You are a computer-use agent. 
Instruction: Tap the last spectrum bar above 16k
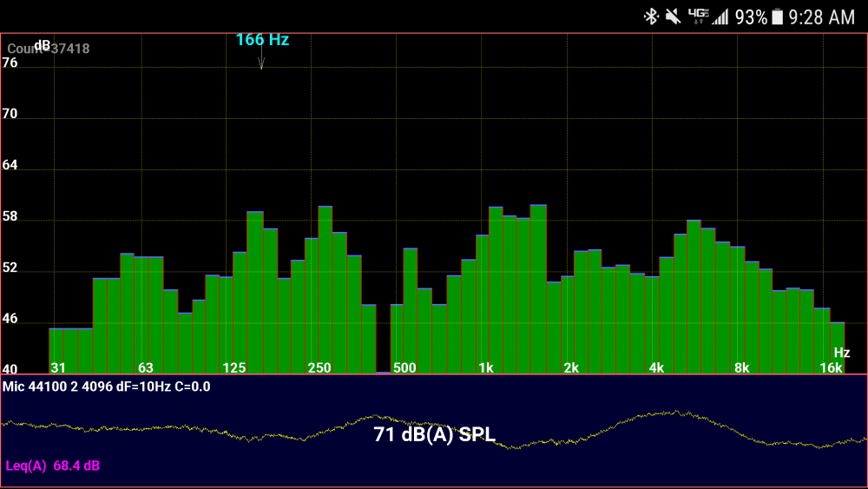(838, 347)
